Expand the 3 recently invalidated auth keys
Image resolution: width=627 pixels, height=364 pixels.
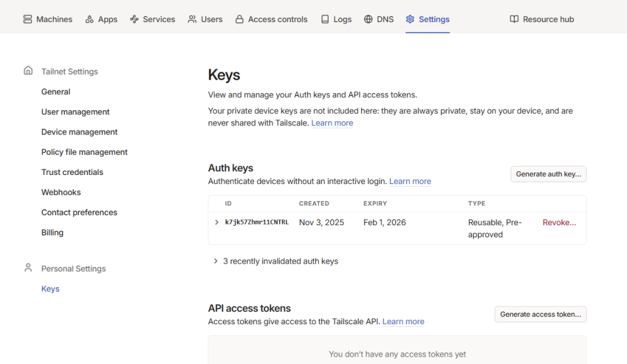(216, 261)
